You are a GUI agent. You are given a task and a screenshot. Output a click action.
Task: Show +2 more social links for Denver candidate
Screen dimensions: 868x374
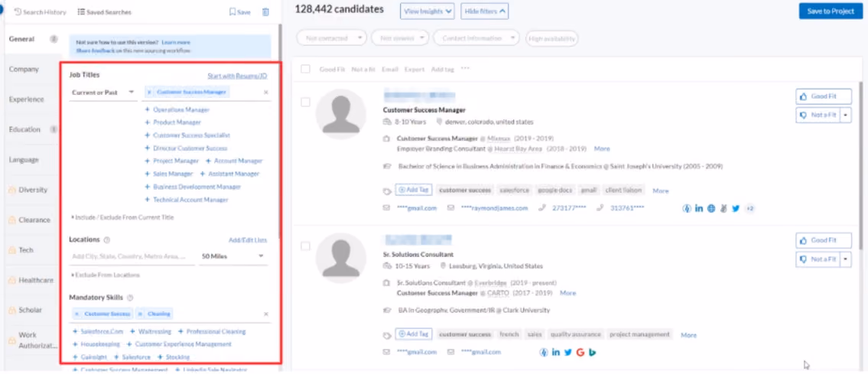click(x=750, y=209)
